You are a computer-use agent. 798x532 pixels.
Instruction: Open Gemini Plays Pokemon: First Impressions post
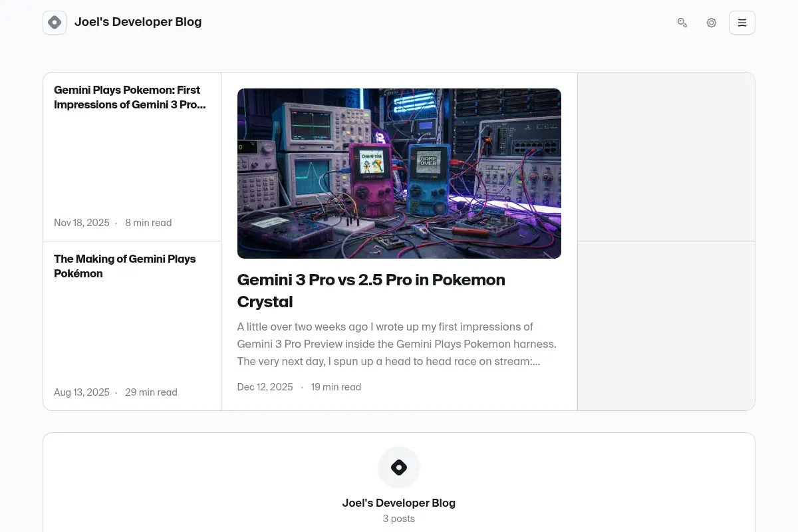130,97
